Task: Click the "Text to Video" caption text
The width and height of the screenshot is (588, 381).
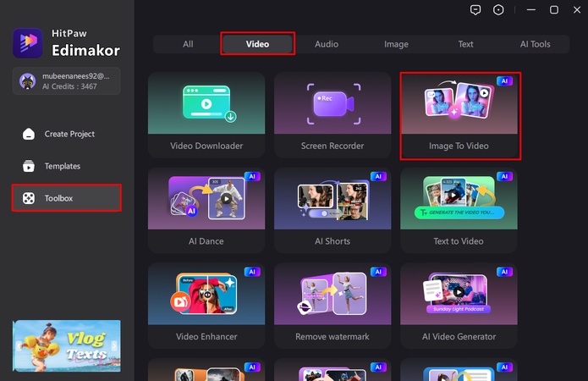Action: point(459,241)
